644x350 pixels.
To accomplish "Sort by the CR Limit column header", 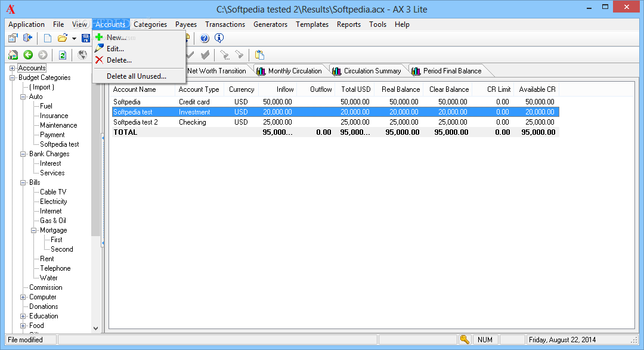I will point(493,89).
